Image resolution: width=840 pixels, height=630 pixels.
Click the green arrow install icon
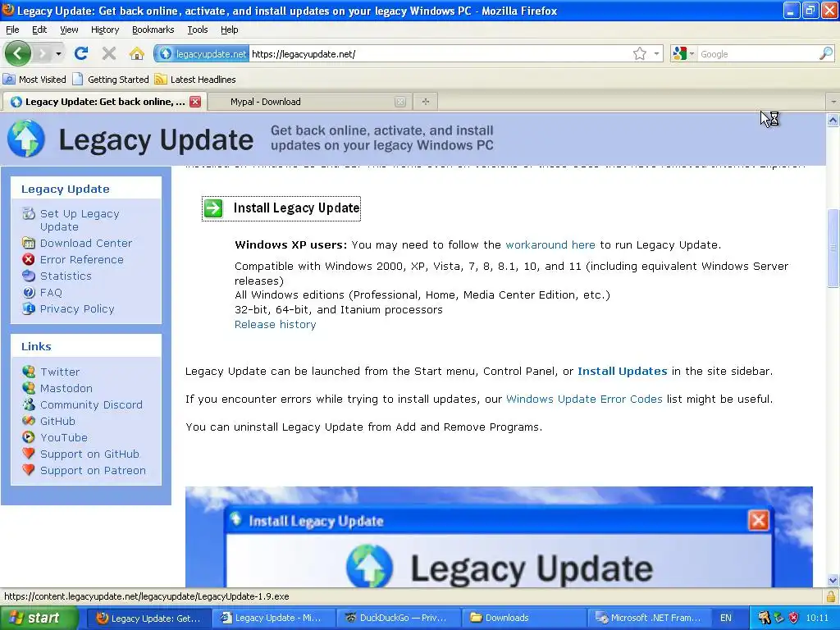[x=213, y=208]
